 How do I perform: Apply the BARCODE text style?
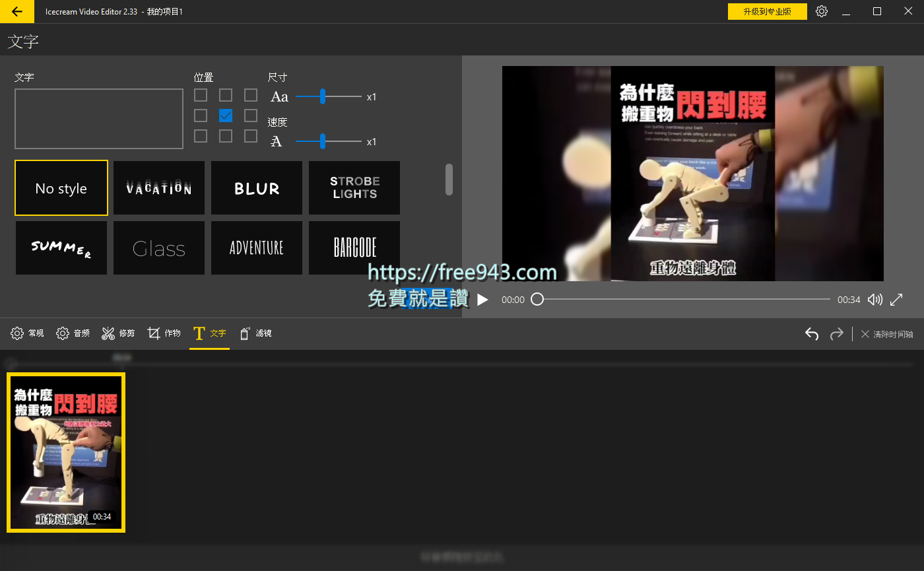click(x=354, y=248)
